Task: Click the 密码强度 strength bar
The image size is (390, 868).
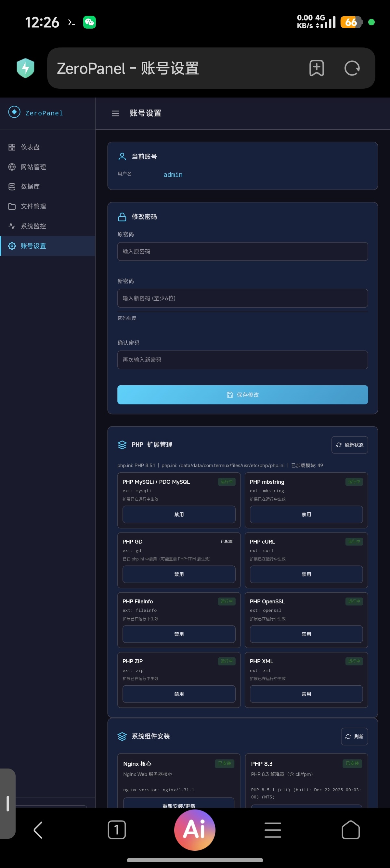Action: point(242,312)
